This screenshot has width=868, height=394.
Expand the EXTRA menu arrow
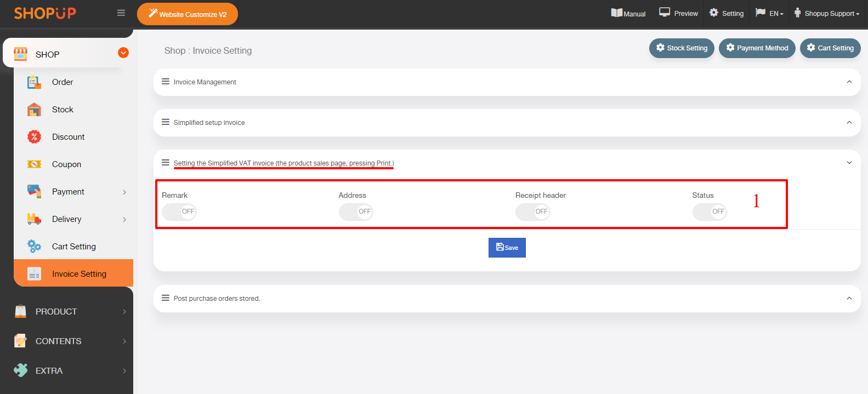(124, 371)
